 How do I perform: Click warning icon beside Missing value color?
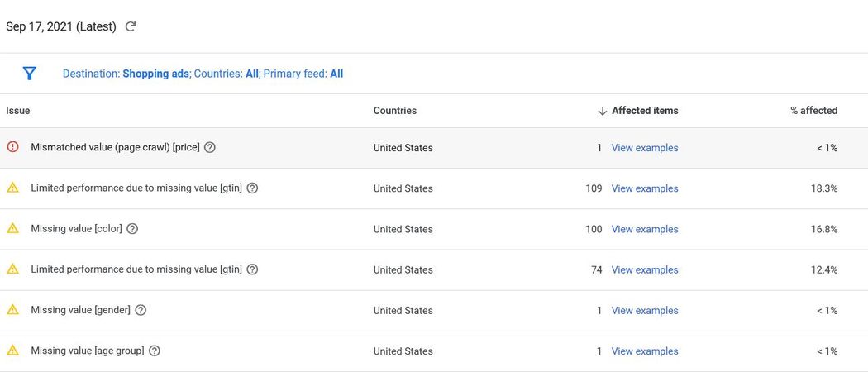pos(12,228)
